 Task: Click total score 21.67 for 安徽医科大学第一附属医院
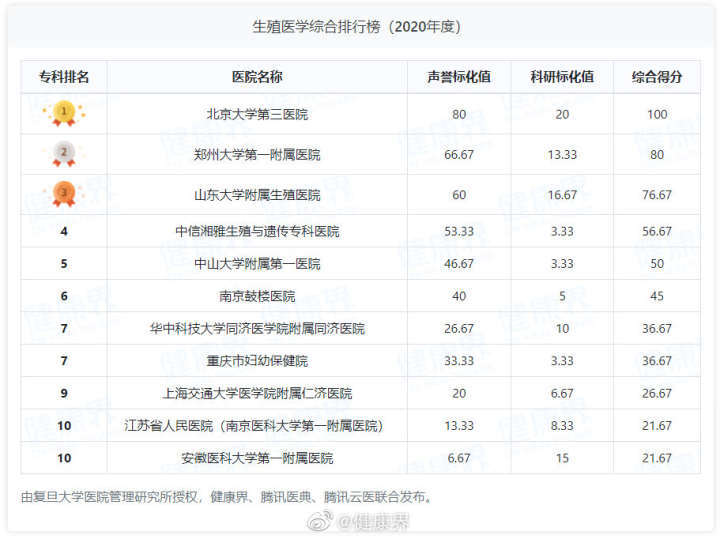pyautogui.click(x=657, y=458)
